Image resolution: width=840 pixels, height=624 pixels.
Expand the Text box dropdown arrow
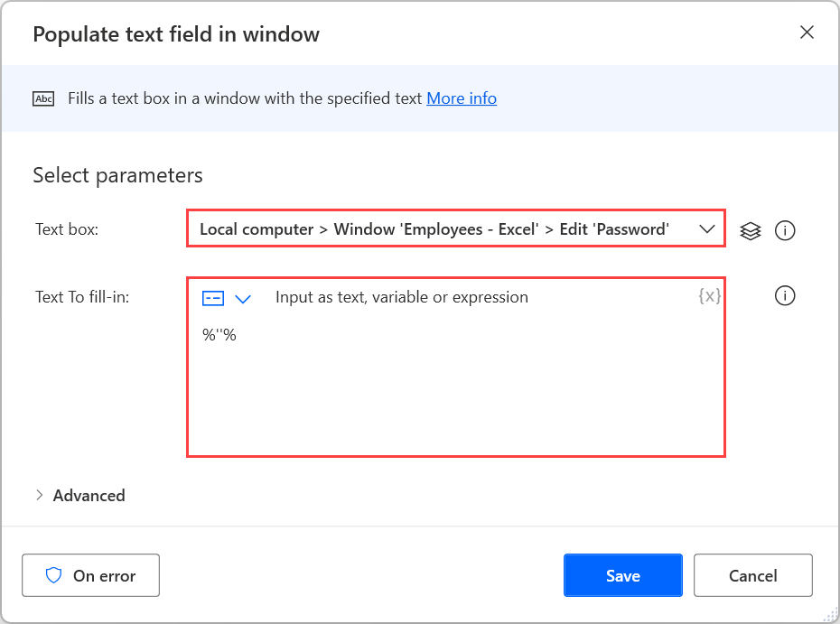[707, 229]
